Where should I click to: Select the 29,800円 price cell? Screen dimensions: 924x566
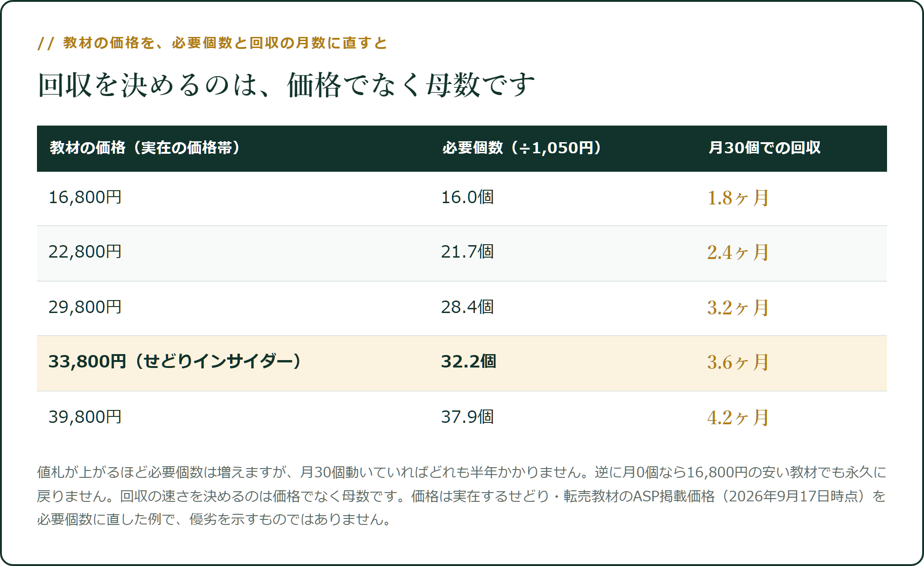(x=85, y=307)
